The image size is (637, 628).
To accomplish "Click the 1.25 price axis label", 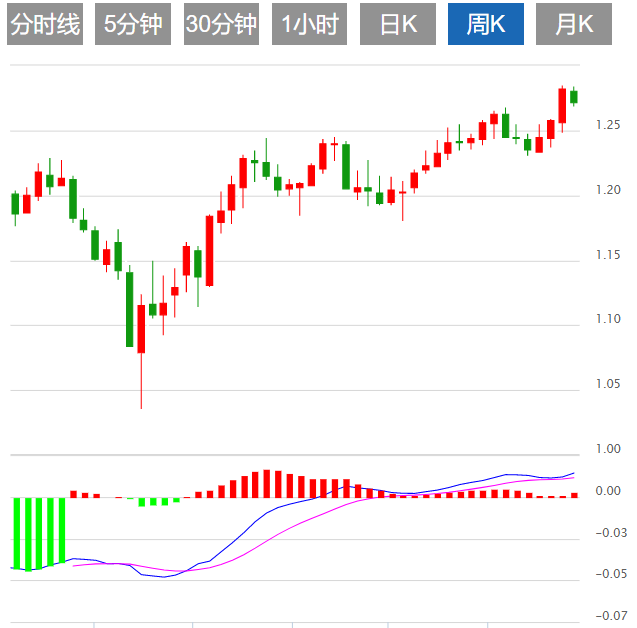I will (608, 125).
